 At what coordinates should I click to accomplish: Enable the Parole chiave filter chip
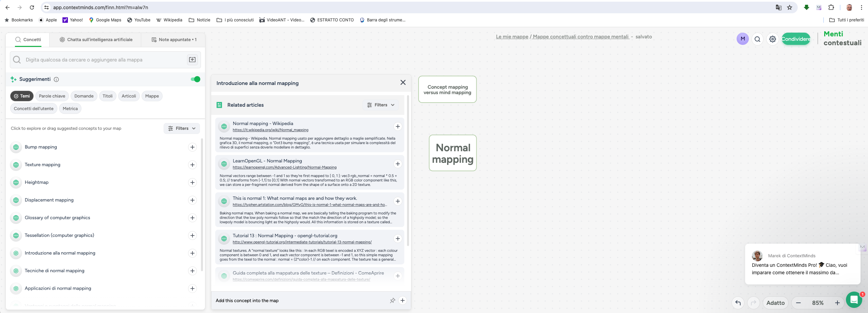(52, 96)
